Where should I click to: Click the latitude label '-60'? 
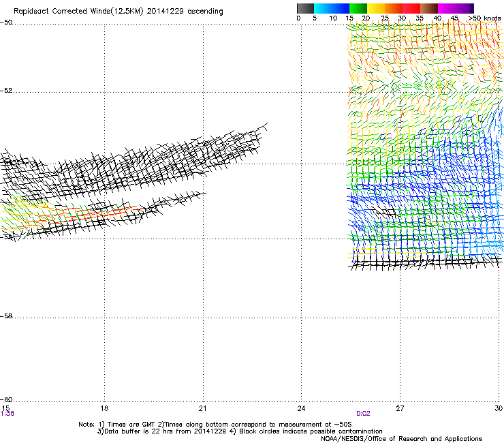click(x=6, y=399)
